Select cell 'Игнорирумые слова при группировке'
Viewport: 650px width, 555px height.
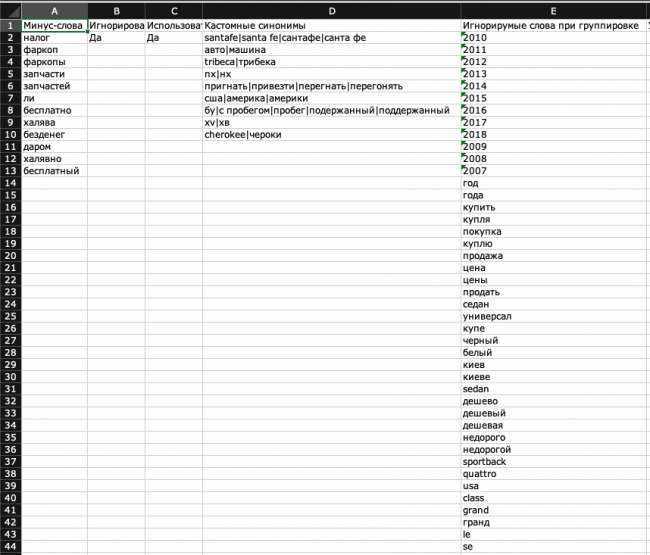(552, 26)
